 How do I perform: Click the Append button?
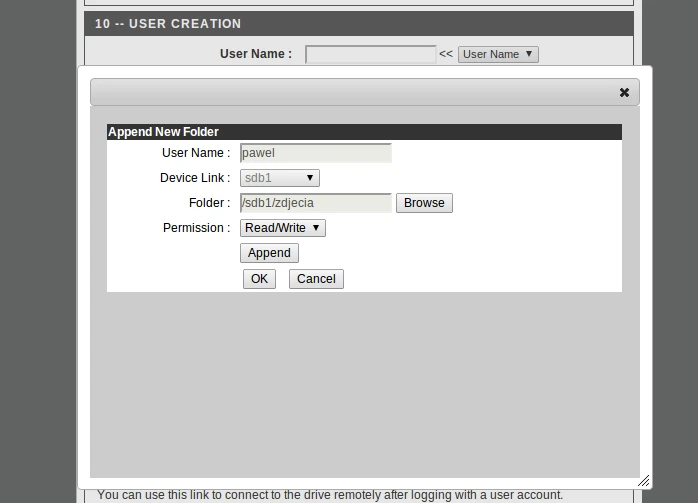269,253
